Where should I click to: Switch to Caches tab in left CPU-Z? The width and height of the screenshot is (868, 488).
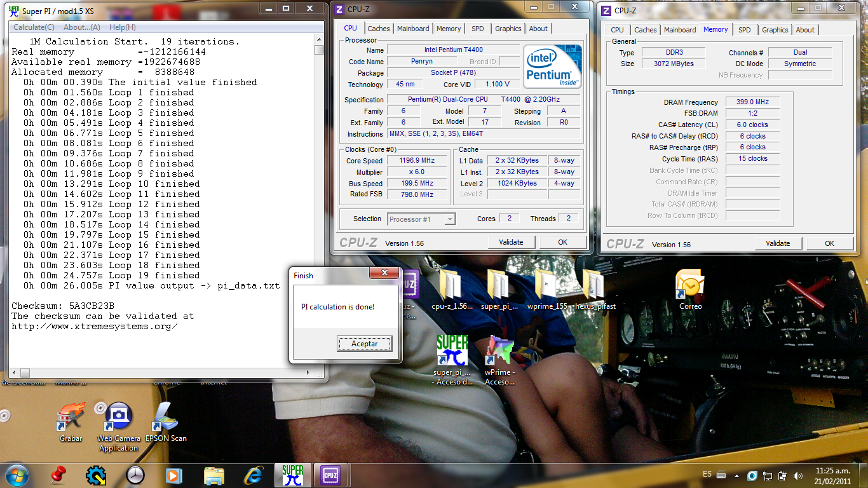pyautogui.click(x=379, y=29)
